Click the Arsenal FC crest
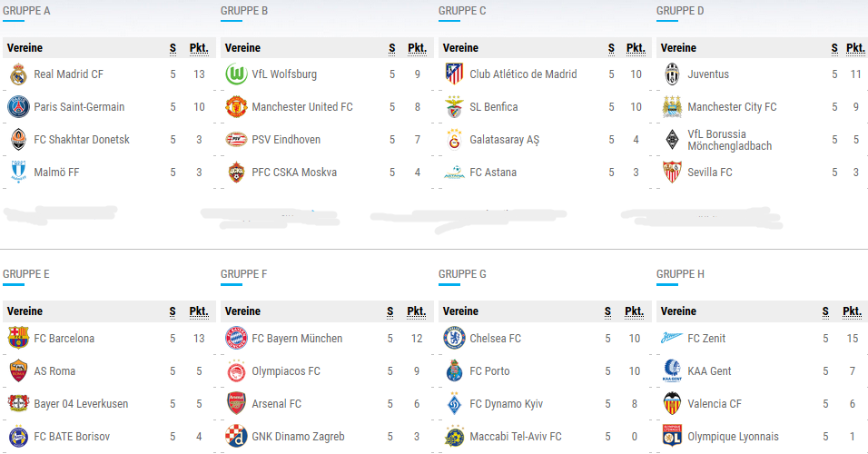Viewport: 868px width, 454px height. tap(236, 404)
